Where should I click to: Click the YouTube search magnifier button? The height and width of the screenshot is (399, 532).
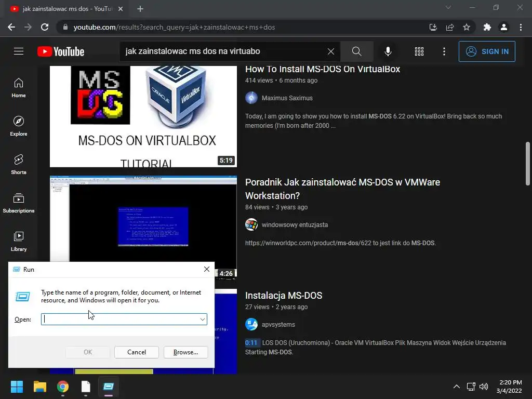click(356, 51)
